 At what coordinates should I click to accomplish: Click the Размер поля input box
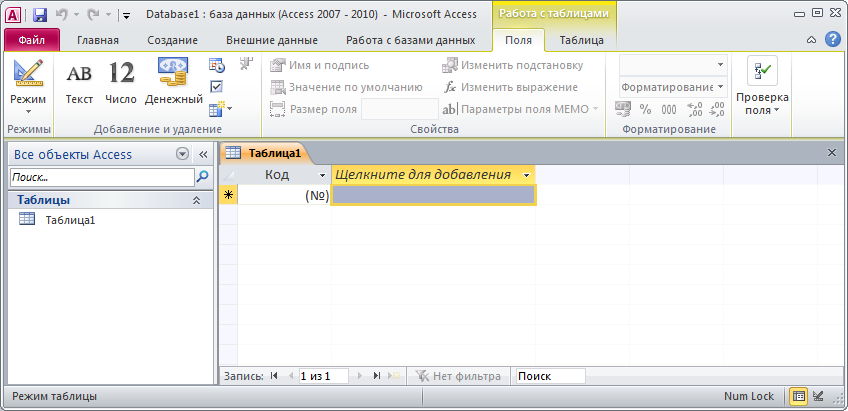(400, 109)
